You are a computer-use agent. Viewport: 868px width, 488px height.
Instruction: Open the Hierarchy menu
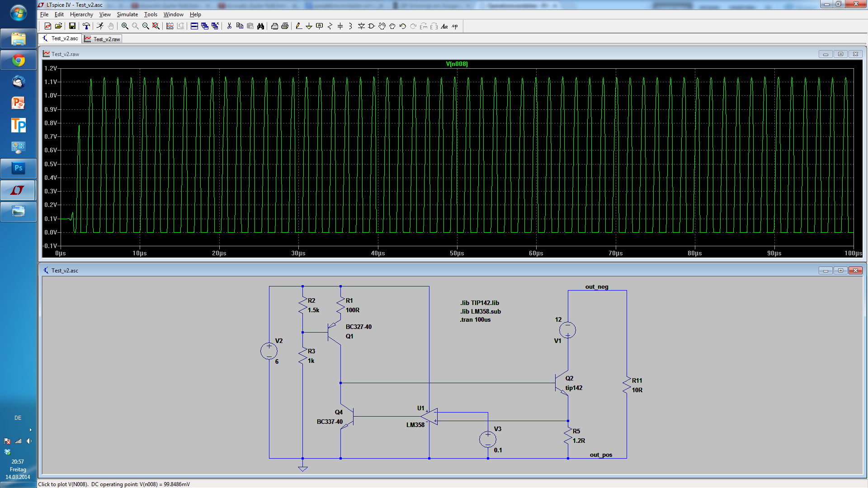coord(81,14)
